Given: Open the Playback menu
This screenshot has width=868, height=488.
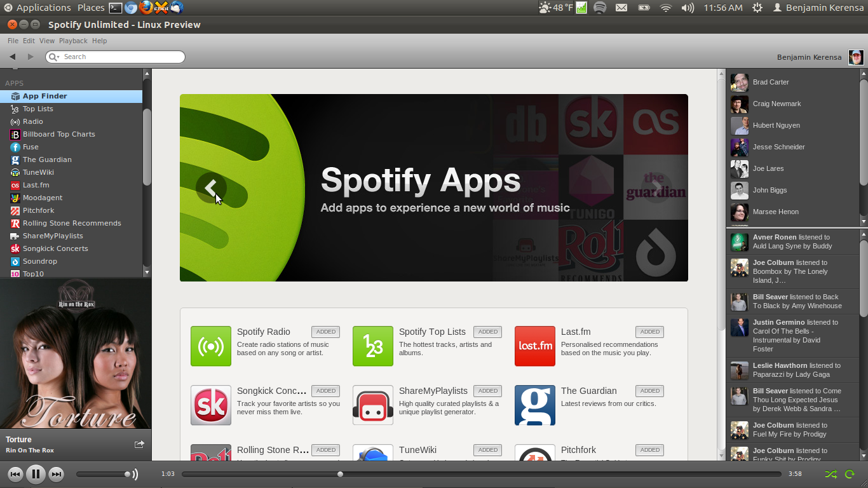Looking at the screenshot, I should click(73, 41).
